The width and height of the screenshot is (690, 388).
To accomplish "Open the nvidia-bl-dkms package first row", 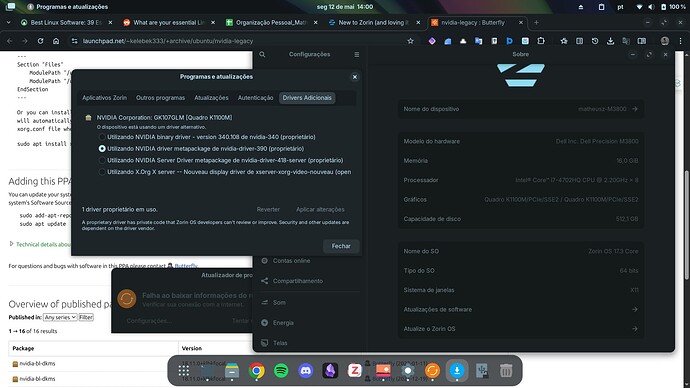I will [x=37, y=363].
